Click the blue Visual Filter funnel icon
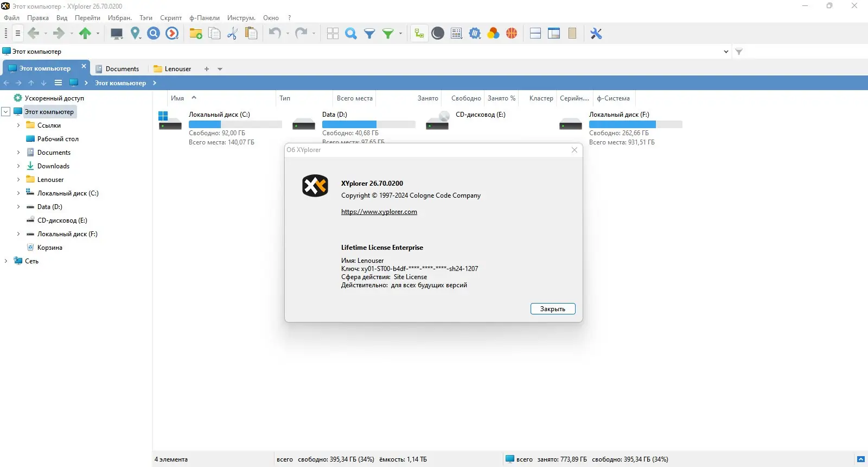This screenshot has width=868, height=467. pos(369,34)
